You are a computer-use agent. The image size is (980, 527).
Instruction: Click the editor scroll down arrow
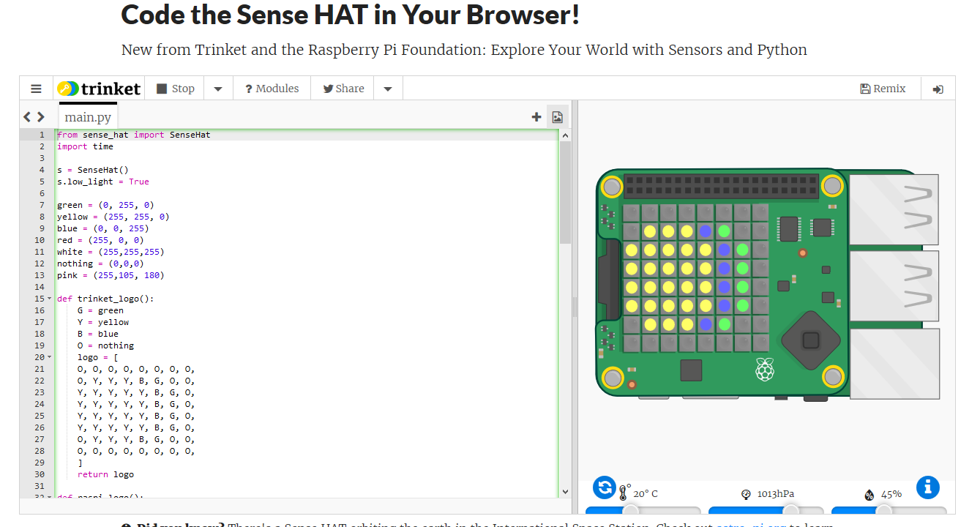click(564, 492)
